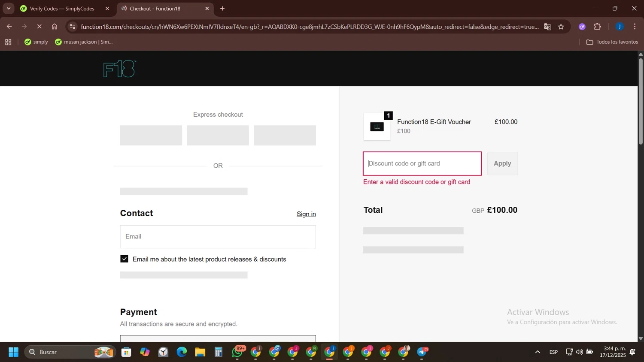
Task: Click the scrollbar down arrow
Action: pos(641,338)
